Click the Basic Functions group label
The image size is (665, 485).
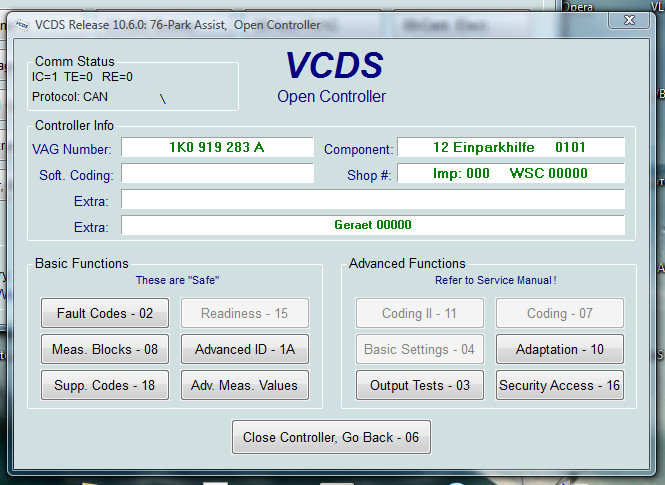pos(81,263)
